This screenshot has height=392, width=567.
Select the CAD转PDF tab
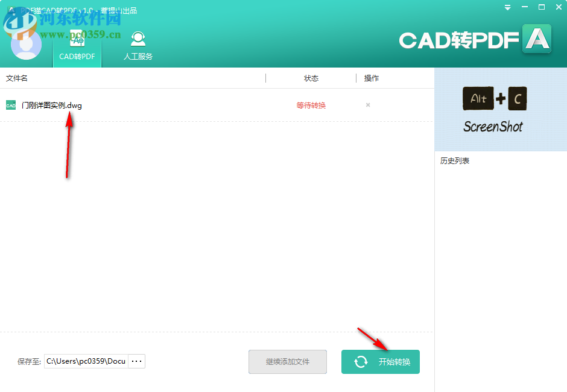pos(77,56)
